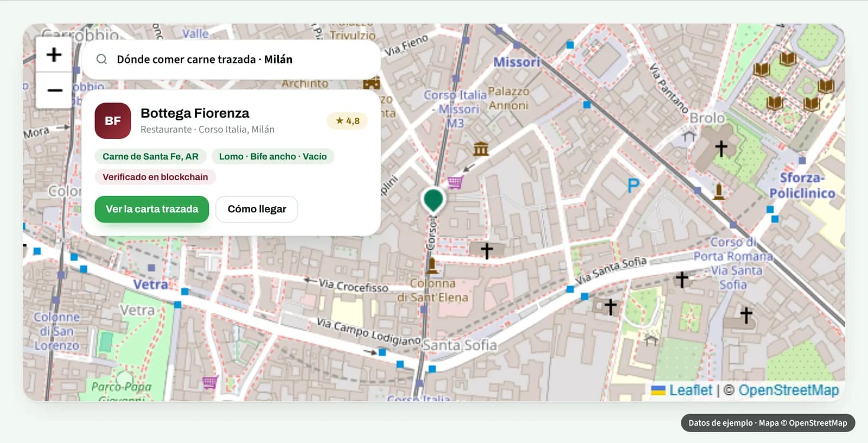Click the Santa Sofia station label

[459, 345]
